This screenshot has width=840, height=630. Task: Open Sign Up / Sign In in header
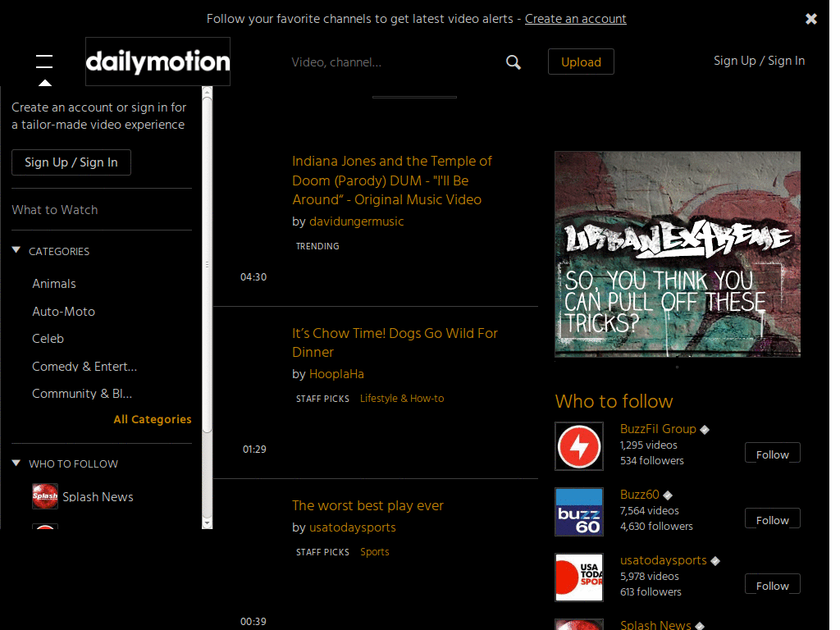pos(759,61)
